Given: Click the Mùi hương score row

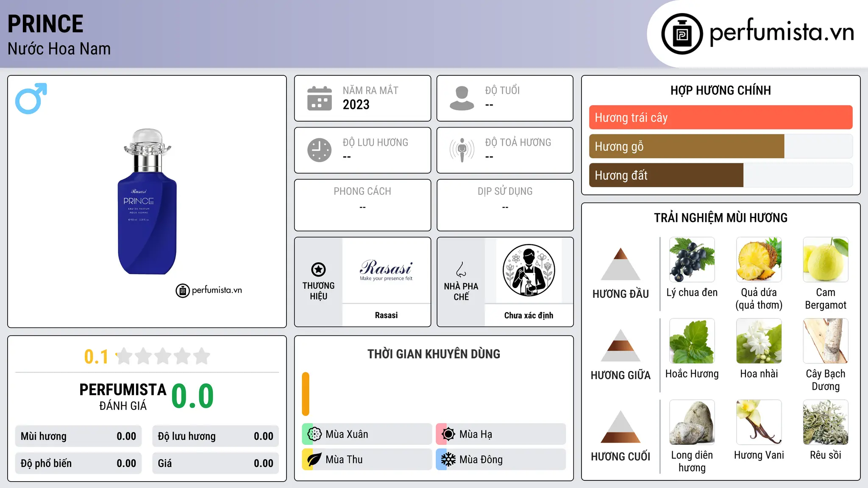Looking at the screenshot, I should (x=78, y=436).
